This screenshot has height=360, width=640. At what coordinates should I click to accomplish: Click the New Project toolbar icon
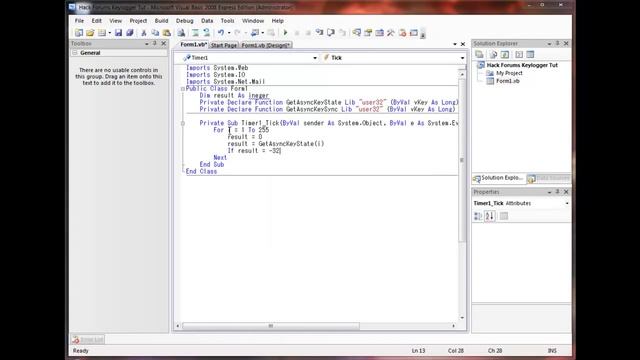click(x=78, y=33)
